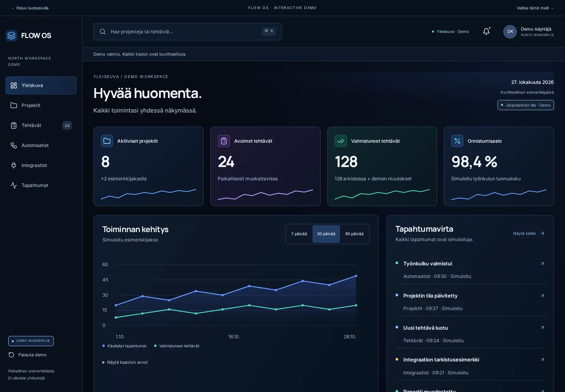565x392 pixels.
Task: Click the ⌘ K shortcut hint
Action: (x=269, y=31)
